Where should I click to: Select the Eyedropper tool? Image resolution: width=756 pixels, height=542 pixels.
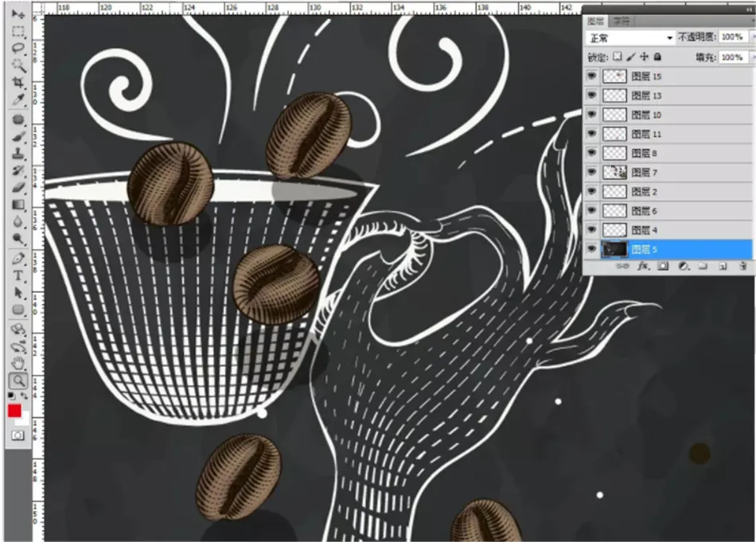[x=18, y=99]
